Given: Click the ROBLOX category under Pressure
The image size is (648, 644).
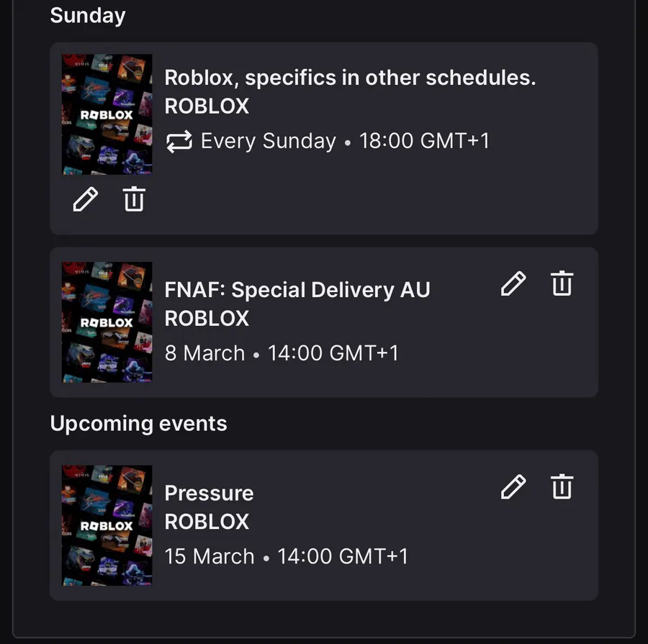Looking at the screenshot, I should [x=207, y=522].
